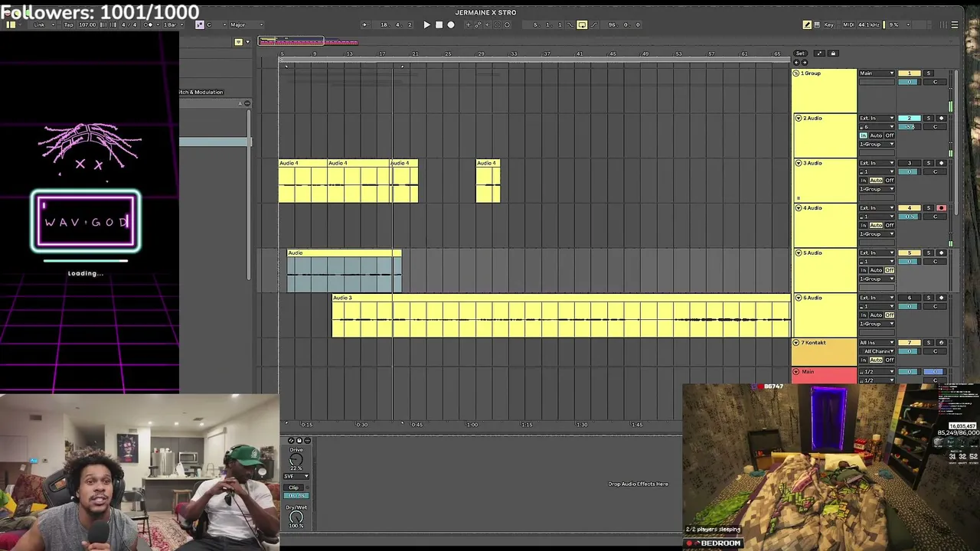Open the 1 Bar quantization dropdown

172,24
